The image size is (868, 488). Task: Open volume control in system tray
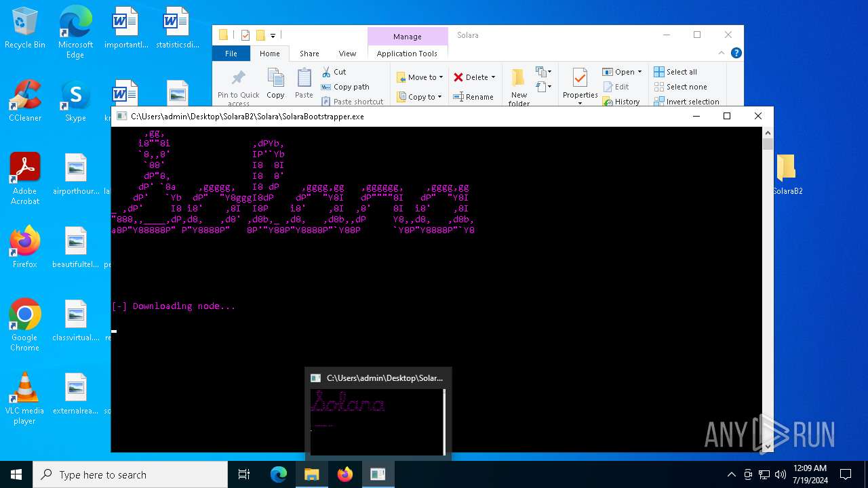pos(781,474)
